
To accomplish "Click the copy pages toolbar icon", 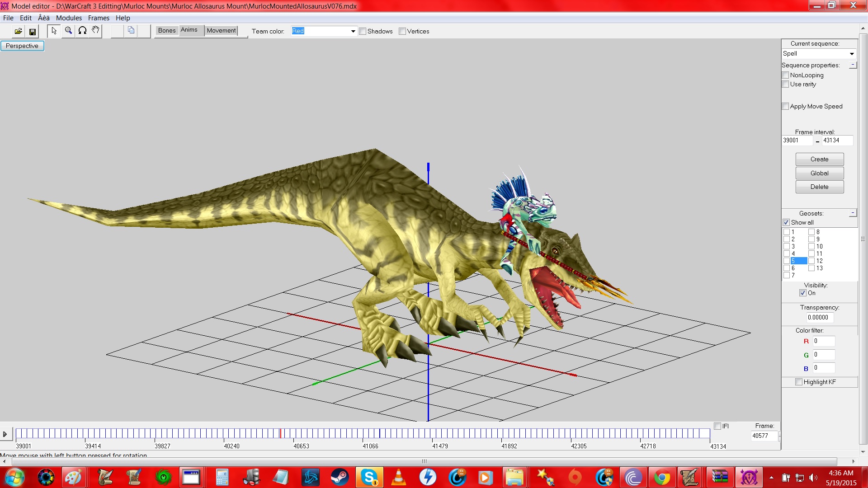I will [x=131, y=31].
